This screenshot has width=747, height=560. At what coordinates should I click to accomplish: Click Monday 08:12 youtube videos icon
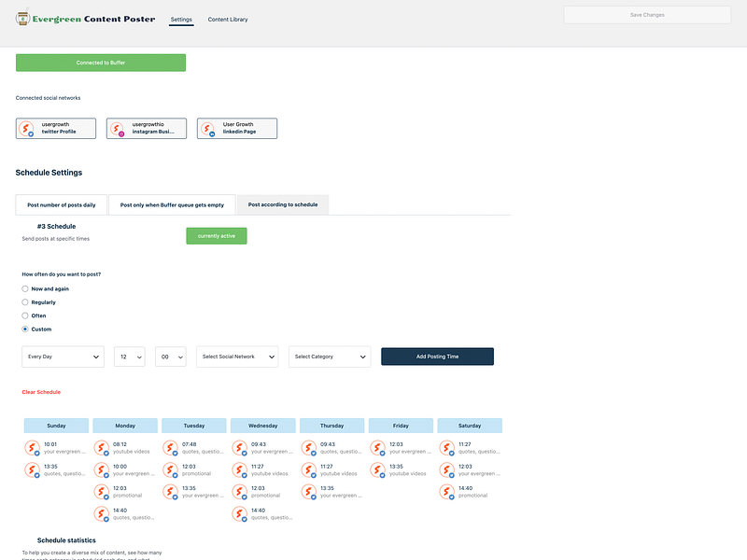point(102,448)
